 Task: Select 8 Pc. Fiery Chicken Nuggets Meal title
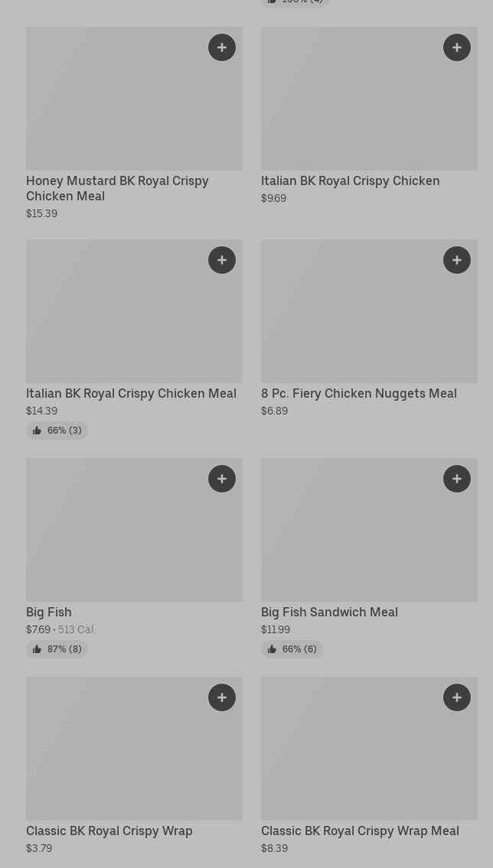click(x=358, y=394)
